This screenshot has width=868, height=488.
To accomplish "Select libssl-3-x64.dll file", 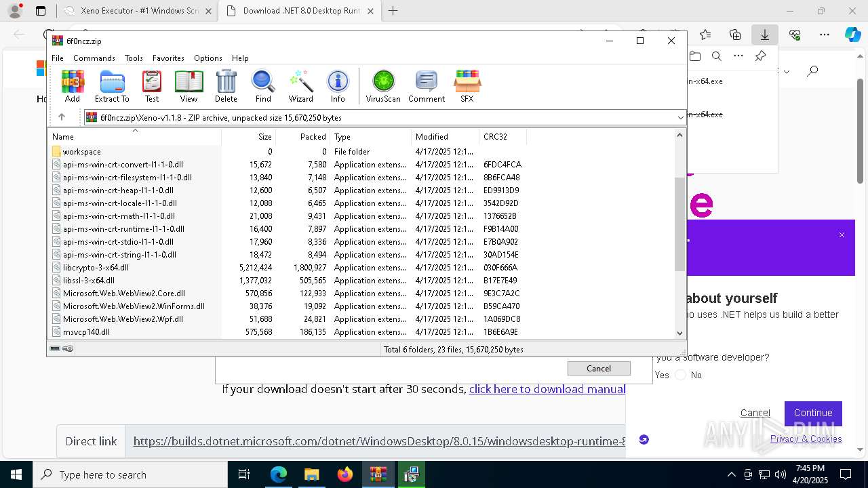I will [x=88, y=281].
